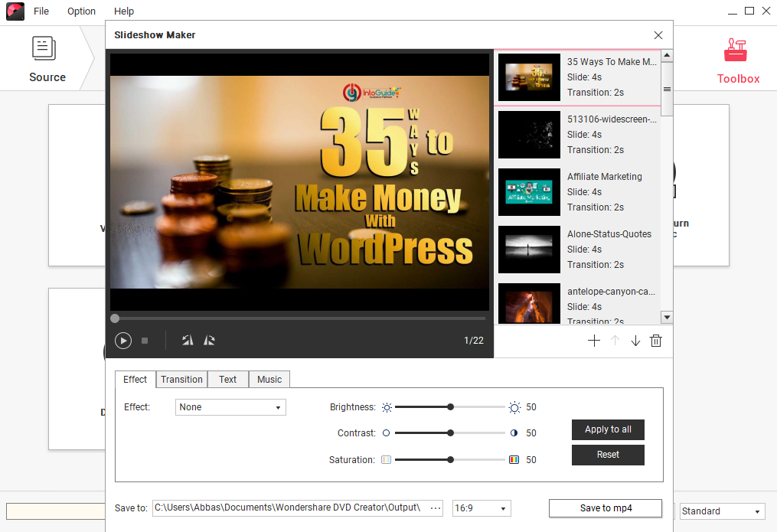Click the Affiliate Marketing slide title text
This screenshot has height=532, width=777.
coord(605,177)
